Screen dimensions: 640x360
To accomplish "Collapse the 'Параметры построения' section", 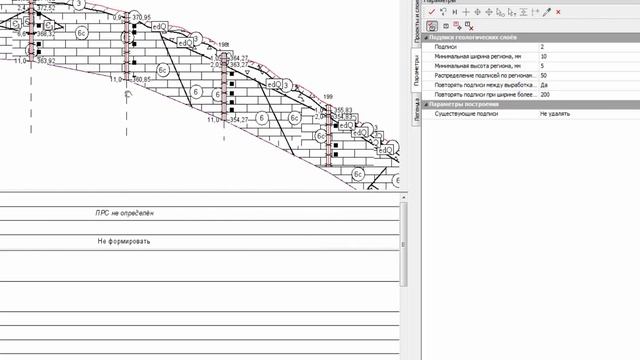I will coord(426,104).
